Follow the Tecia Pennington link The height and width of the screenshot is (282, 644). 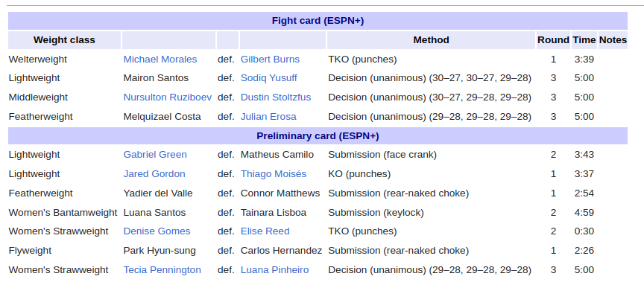pos(162,270)
